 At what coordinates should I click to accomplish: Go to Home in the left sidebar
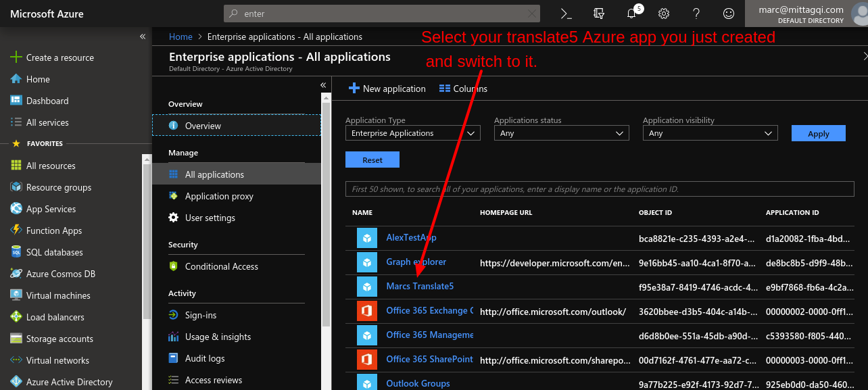[30, 79]
